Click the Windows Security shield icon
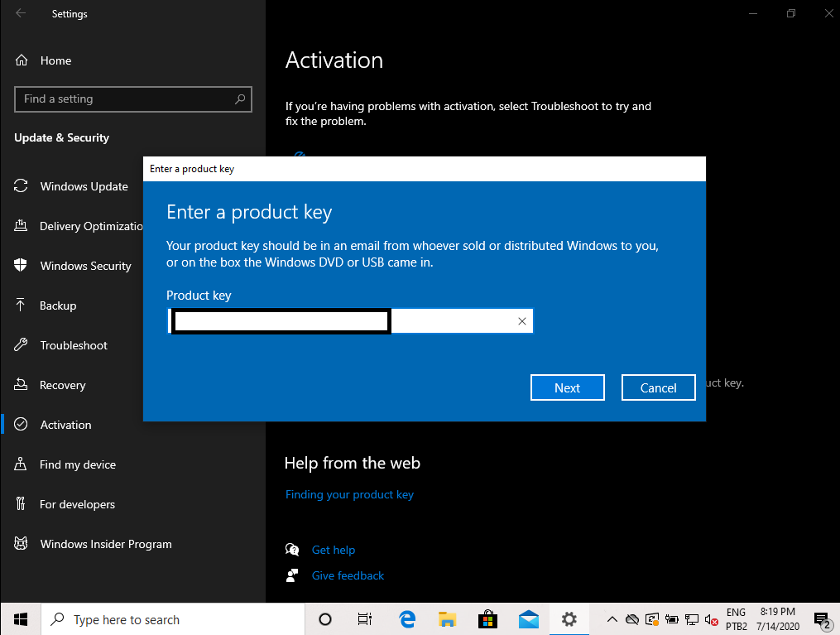Image resolution: width=840 pixels, height=635 pixels. coord(21,265)
